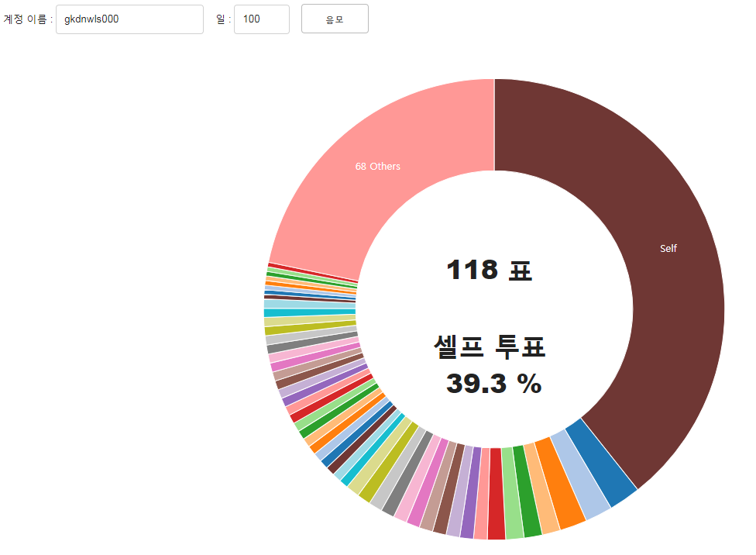Click the '118 표' center text
The image size is (756, 555).
tap(489, 270)
